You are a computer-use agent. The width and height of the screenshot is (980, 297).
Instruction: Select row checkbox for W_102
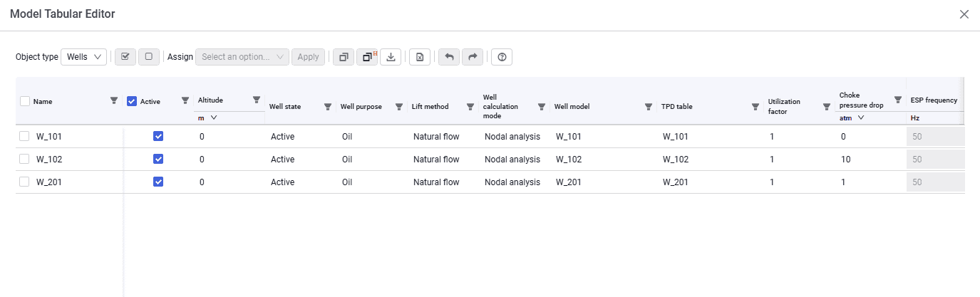coord(24,159)
